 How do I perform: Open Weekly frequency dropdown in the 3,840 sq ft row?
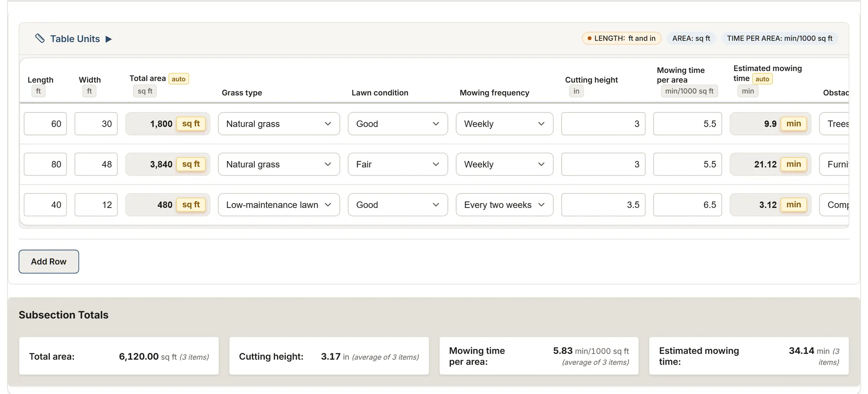(x=504, y=164)
